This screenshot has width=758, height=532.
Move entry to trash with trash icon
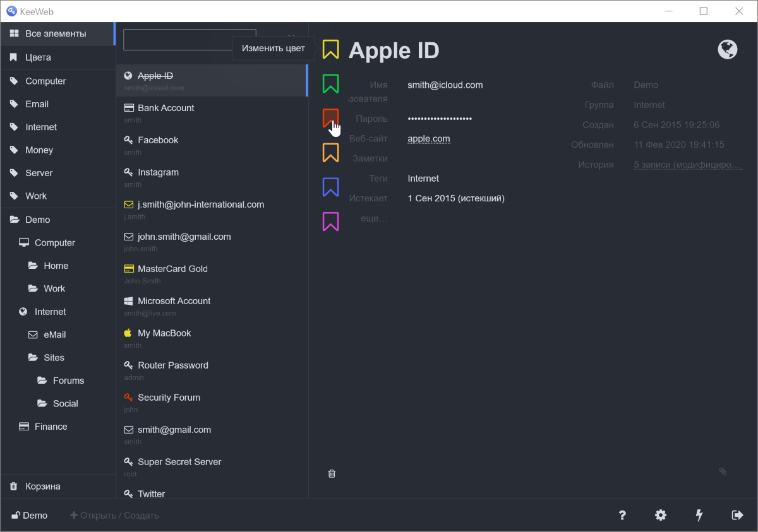(332, 473)
